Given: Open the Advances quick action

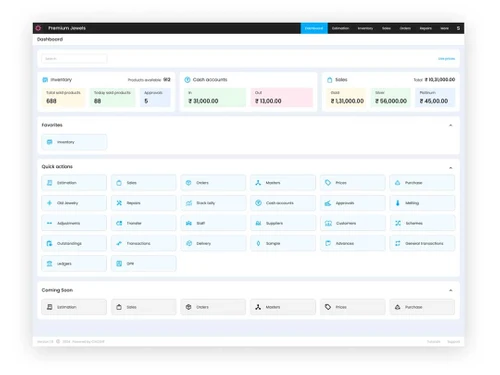Looking at the screenshot, I should [353, 243].
